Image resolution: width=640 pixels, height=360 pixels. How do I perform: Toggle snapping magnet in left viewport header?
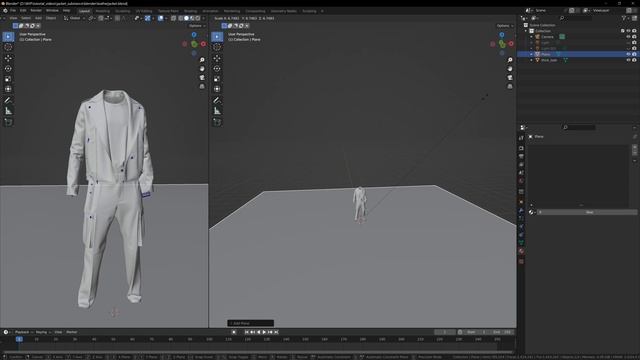tap(101, 18)
